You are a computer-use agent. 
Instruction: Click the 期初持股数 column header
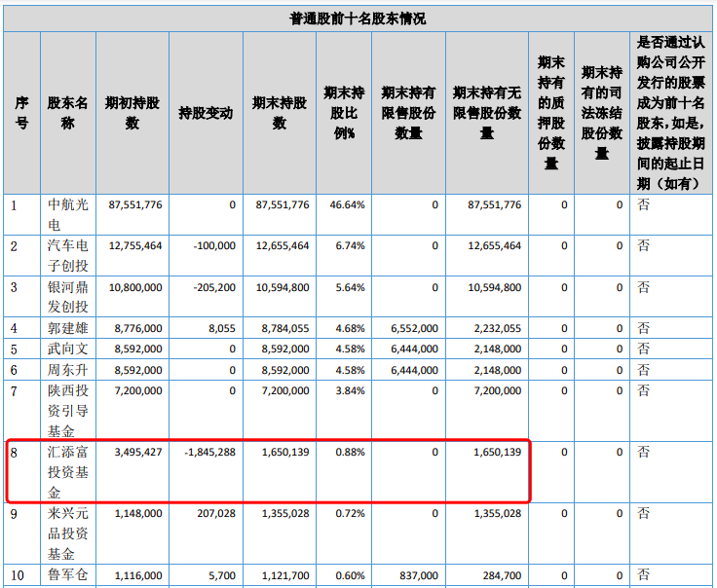pos(132,113)
